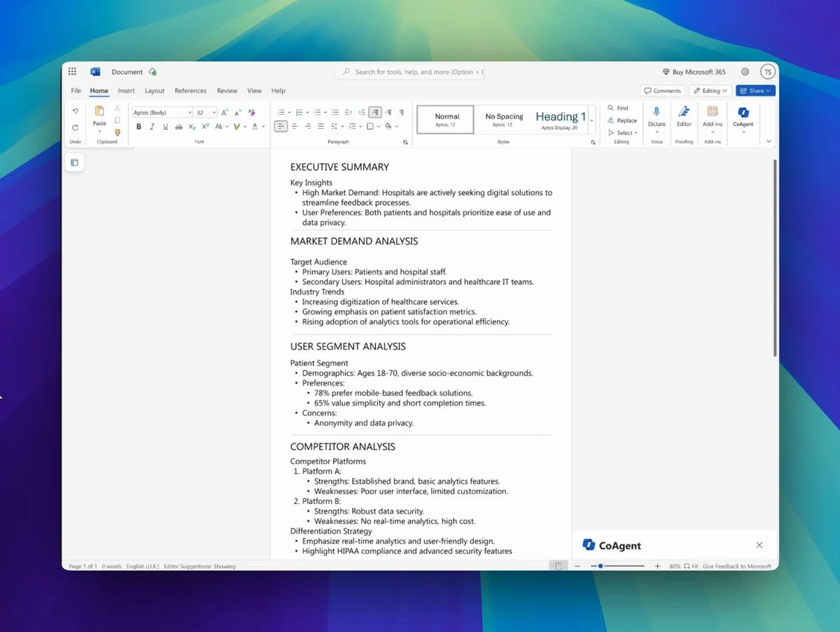Viewport: 840px width, 632px height.
Task: Click the Cut scissors icon
Action: pyautogui.click(x=118, y=108)
